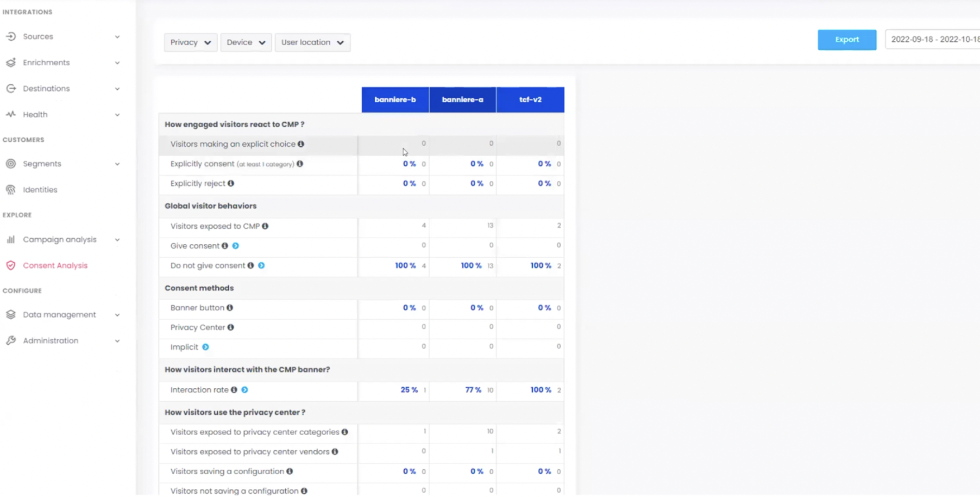This screenshot has width=980, height=497.
Task: Expand the Administration chevron
Action: (117, 341)
